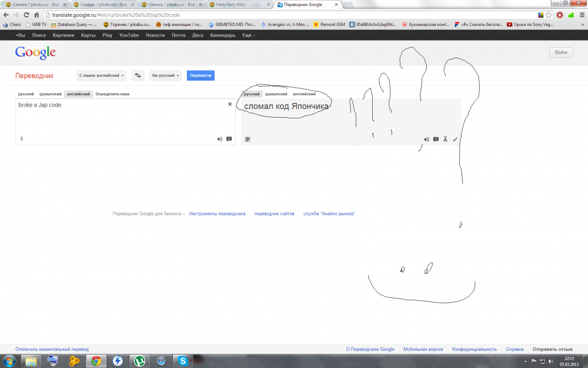Screen dimensions: 588x368
Task: Show transliteration Ä icon
Action: click(x=445, y=140)
